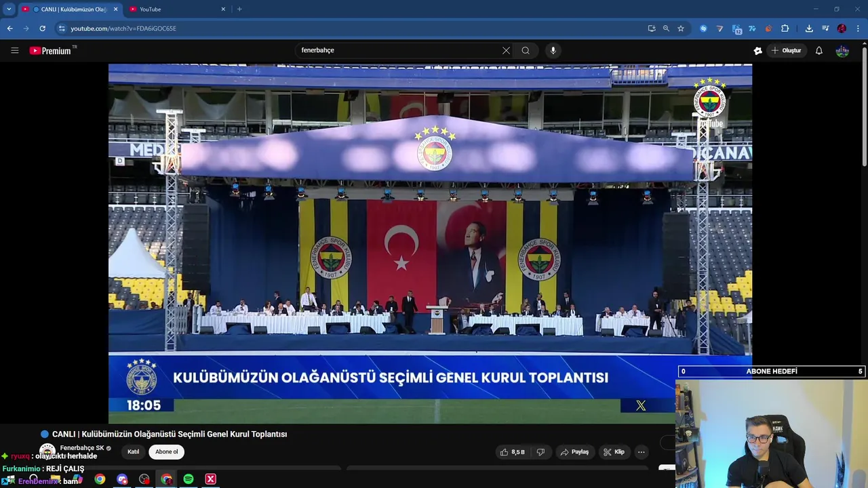This screenshot has height=488, width=868.
Task: Go forward in browser history
Action: coord(26,28)
